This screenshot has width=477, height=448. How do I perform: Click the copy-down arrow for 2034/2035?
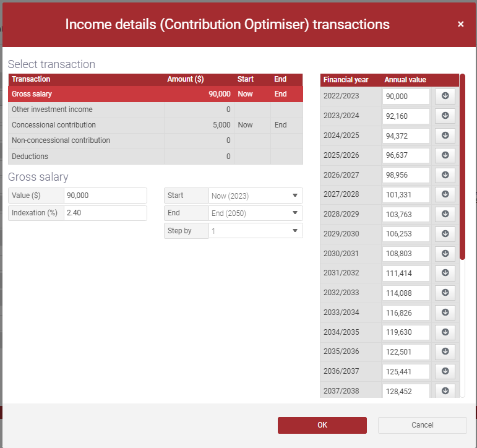coord(445,332)
